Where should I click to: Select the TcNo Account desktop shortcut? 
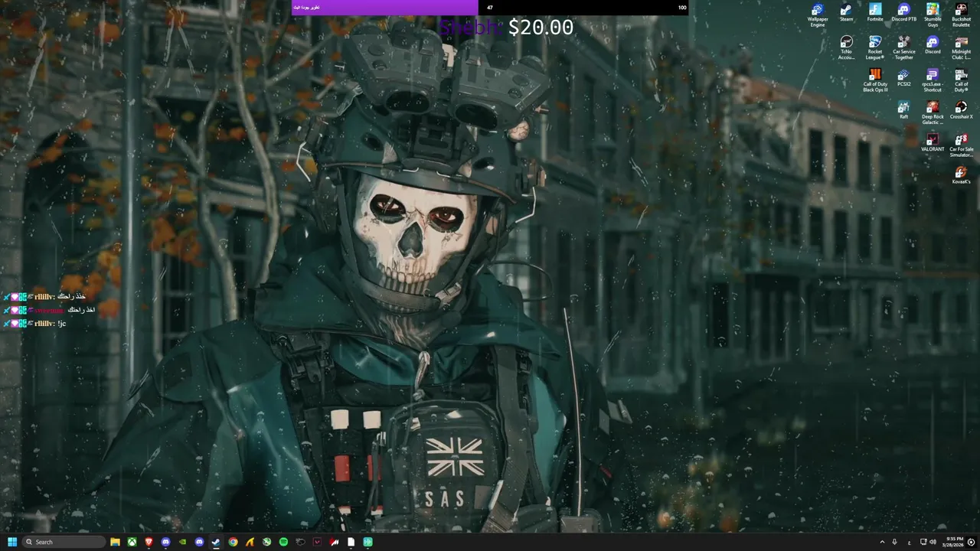[846, 47]
